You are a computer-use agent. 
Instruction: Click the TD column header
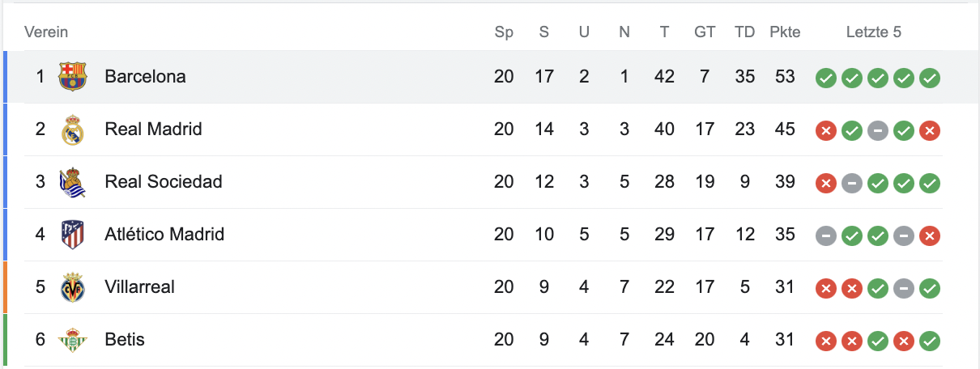click(x=744, y=32)
